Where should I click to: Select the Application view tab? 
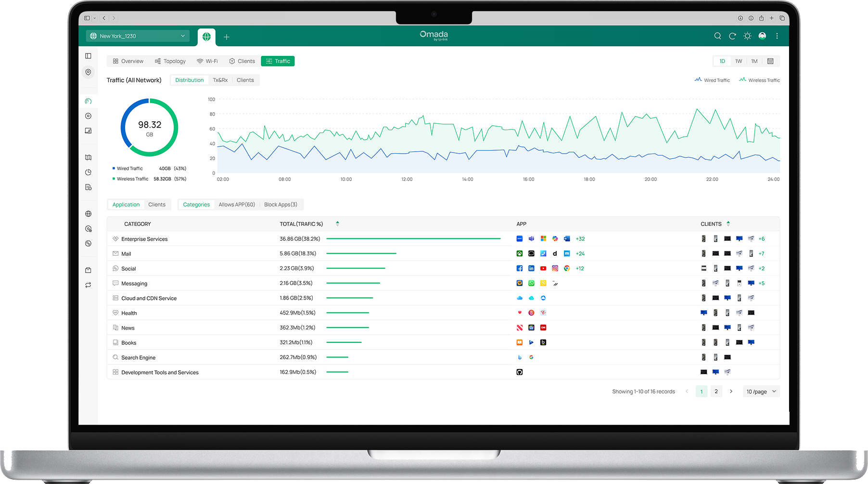click(126, 205)
